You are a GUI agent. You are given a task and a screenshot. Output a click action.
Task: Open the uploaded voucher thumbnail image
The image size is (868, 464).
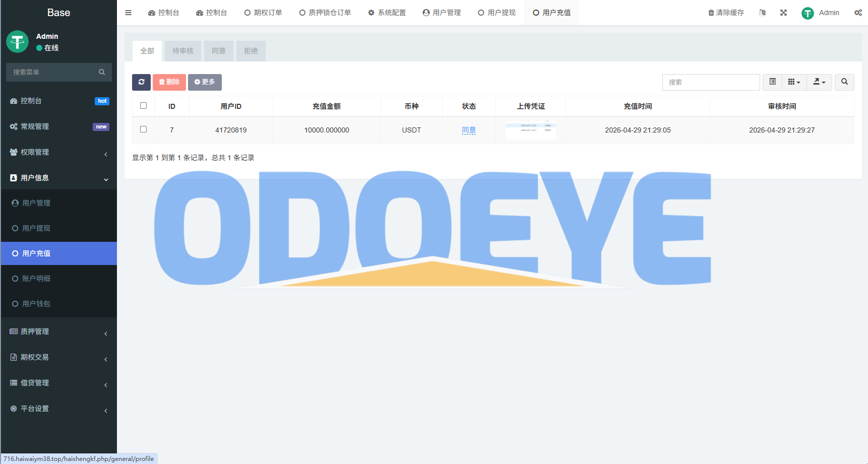(531, 130)
